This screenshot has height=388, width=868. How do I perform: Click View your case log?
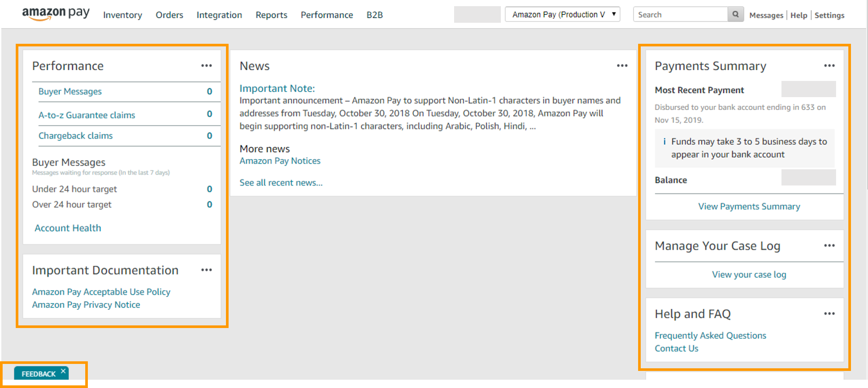[x=749, y=275]
